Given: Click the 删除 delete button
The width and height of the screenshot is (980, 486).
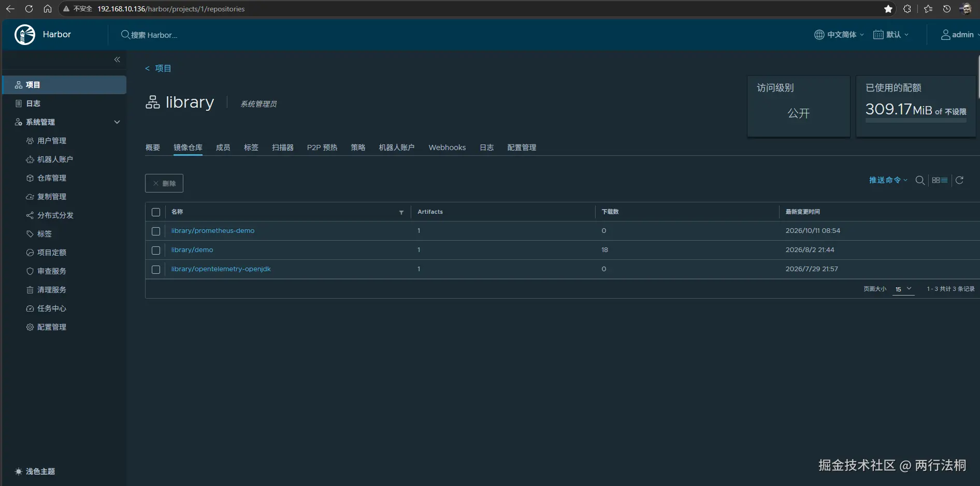Looking at the screenshot, I should (164, 183).
